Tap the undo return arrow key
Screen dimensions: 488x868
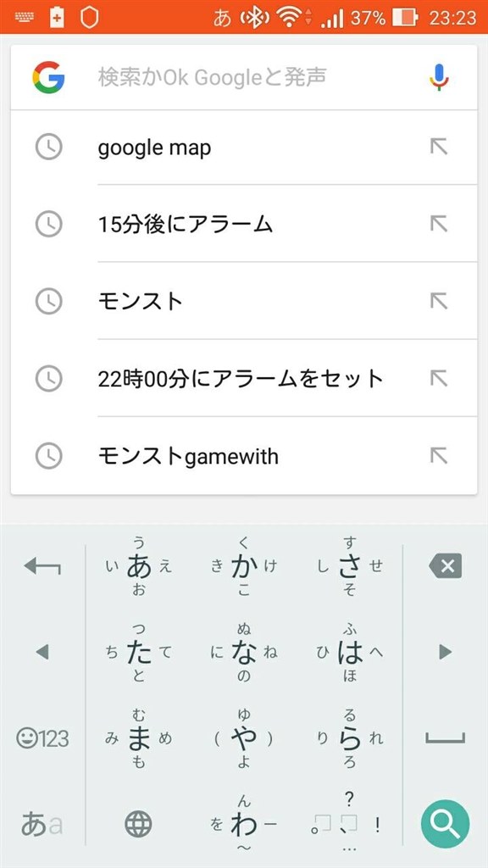click(x=42, y=566)
